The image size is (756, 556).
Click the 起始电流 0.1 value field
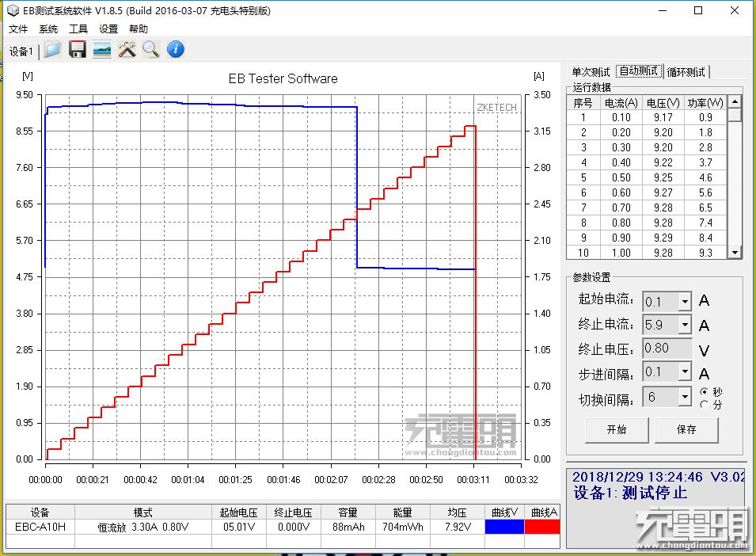pyautogui.click(x=660, y=302)
